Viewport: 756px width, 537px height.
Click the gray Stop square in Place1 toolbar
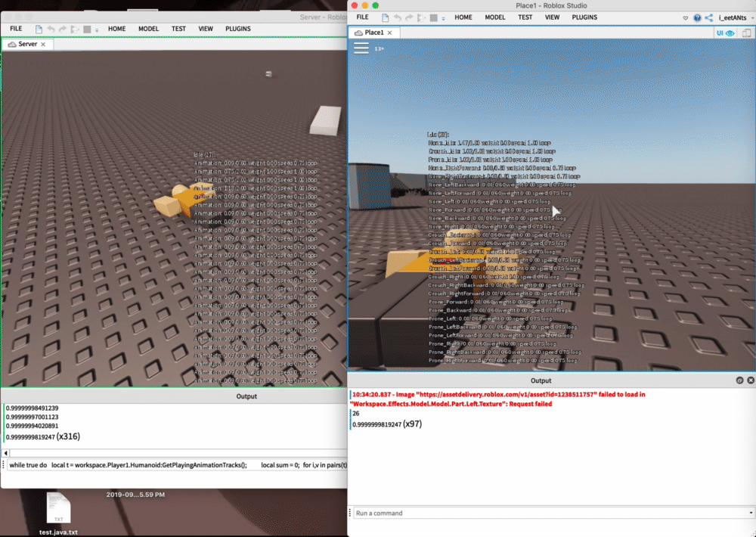[x=433, y=17]
